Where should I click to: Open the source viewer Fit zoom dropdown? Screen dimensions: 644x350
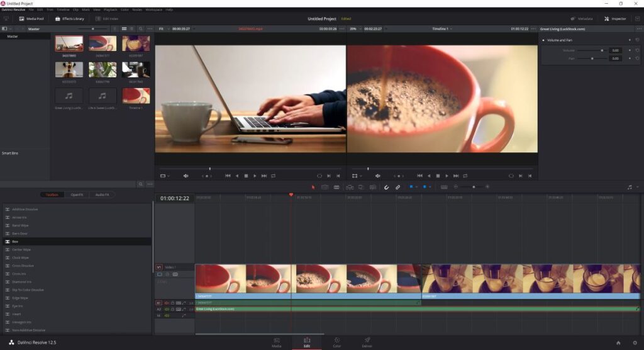point(162,29)
